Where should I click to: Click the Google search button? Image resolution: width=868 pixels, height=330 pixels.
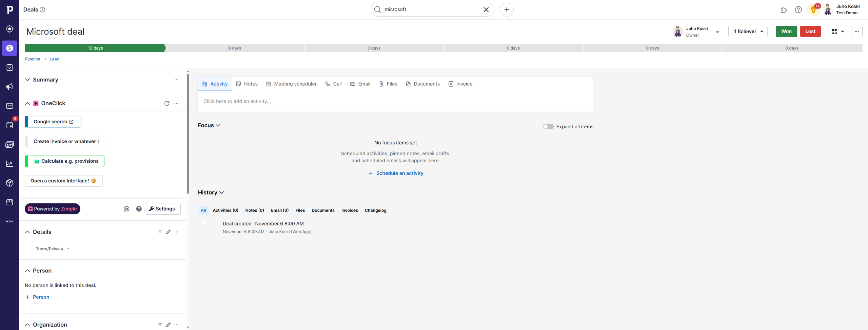(53, 122)
